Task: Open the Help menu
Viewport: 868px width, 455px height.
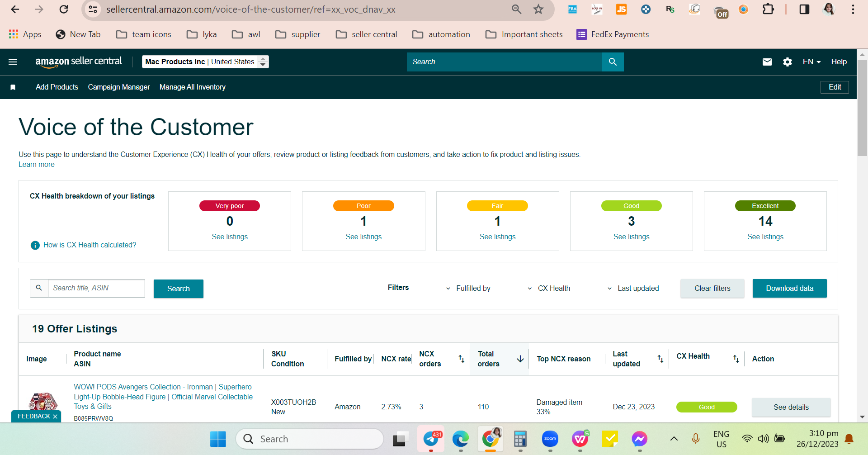Action: 839,62
